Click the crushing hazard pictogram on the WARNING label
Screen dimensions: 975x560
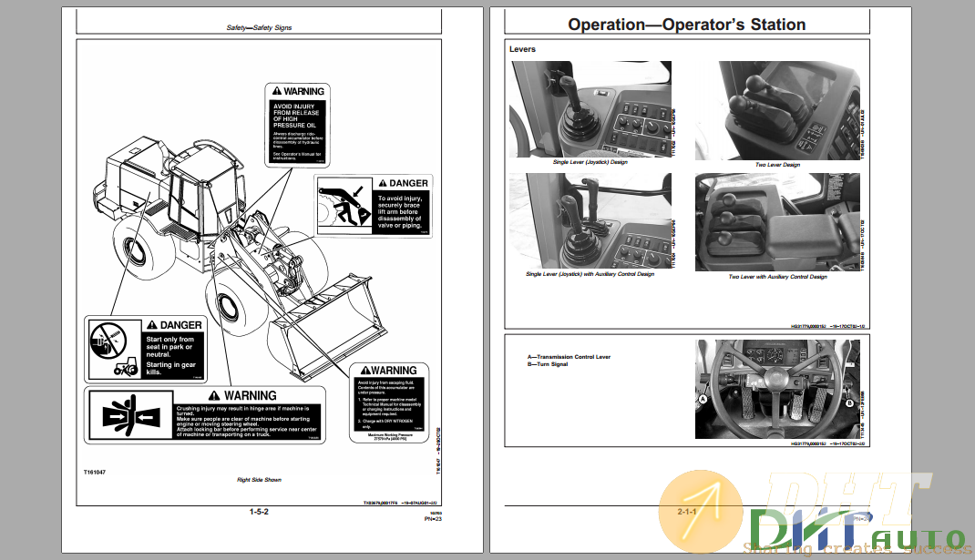pyautogui.click(x=131, y=415)
